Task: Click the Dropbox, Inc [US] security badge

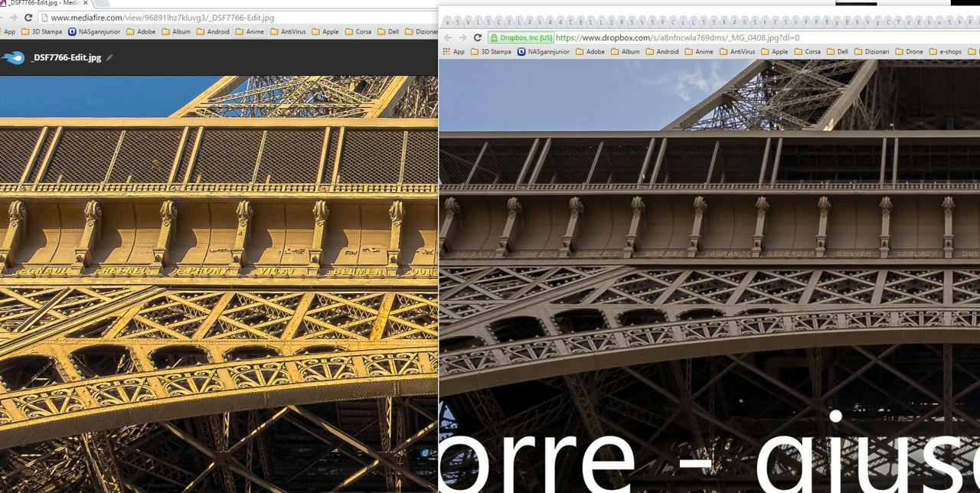Action: [x=521, y=38]
